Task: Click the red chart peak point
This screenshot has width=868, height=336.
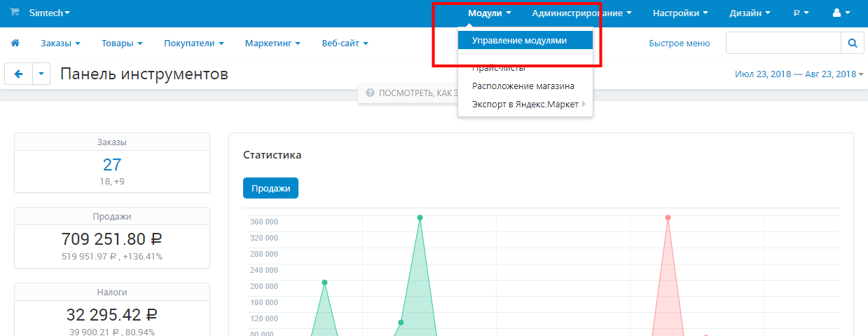Action: pyautogui.click(x=668, y=217)
